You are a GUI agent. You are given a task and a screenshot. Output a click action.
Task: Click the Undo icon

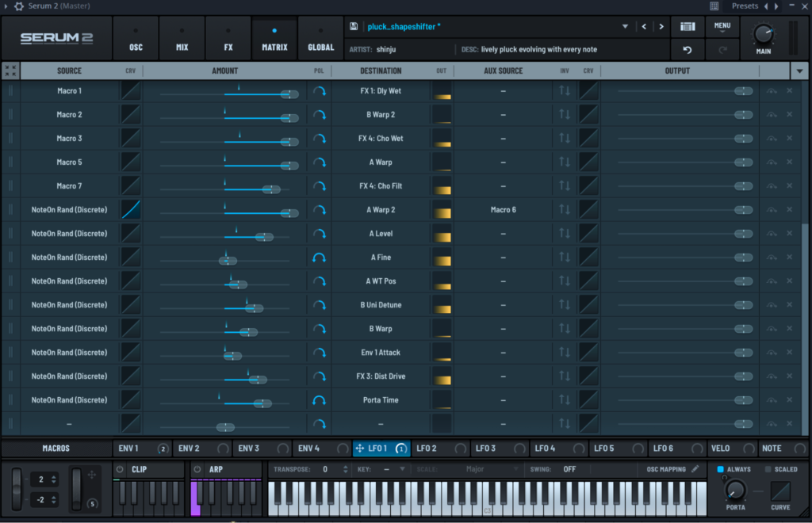(687, 49)
